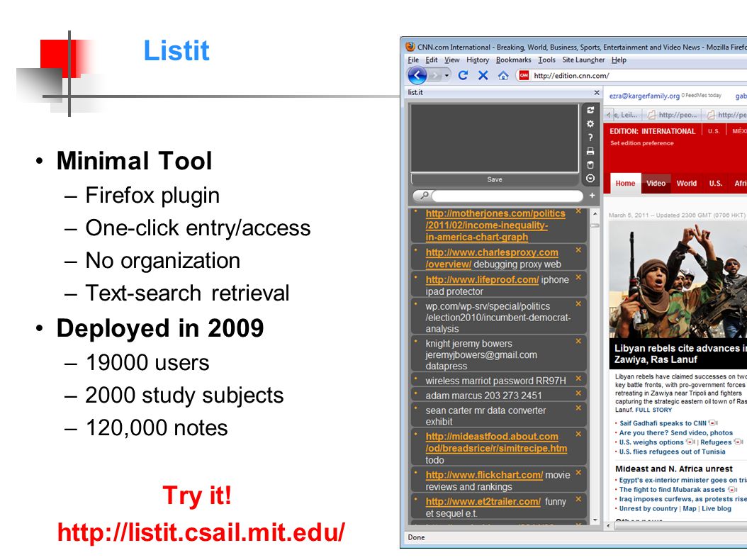This screenshot has height=560, width=747.
Task: Click the new note text area
Action: click(x=495, y=138)
